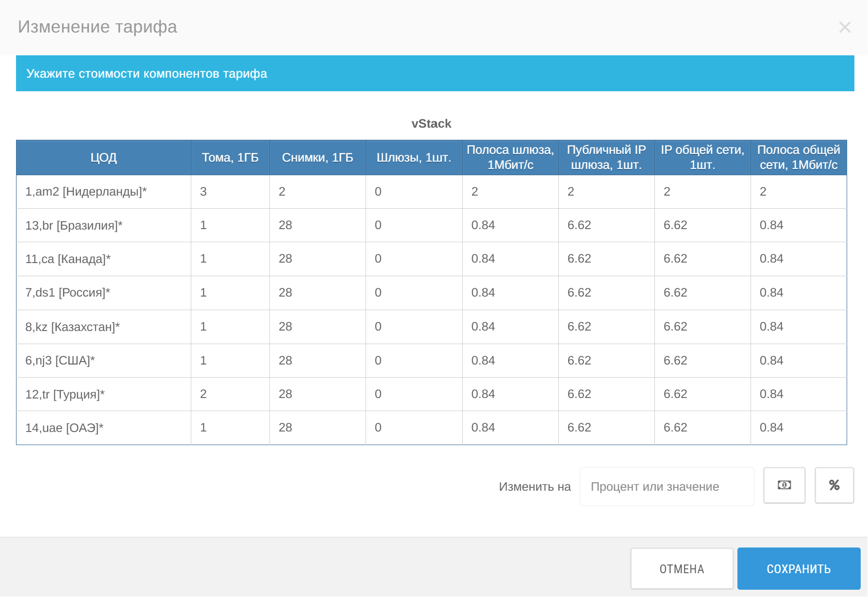Select the 'Снимки, 1ГБ' column header
868x597 pixels.
[317, 158]
